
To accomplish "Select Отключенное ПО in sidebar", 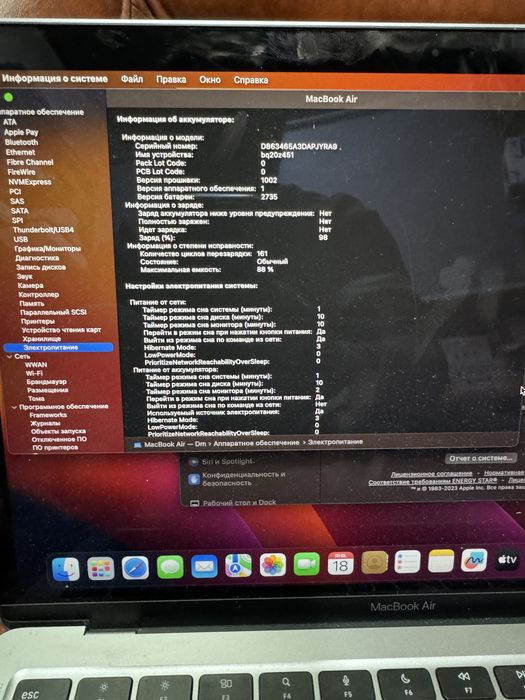I will pyautogui.click(x=59, y=439).
